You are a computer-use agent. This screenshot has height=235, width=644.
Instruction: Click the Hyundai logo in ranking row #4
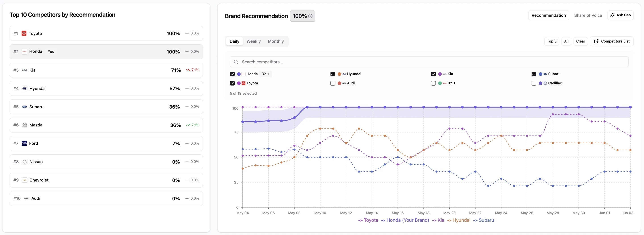pos(25,88)
